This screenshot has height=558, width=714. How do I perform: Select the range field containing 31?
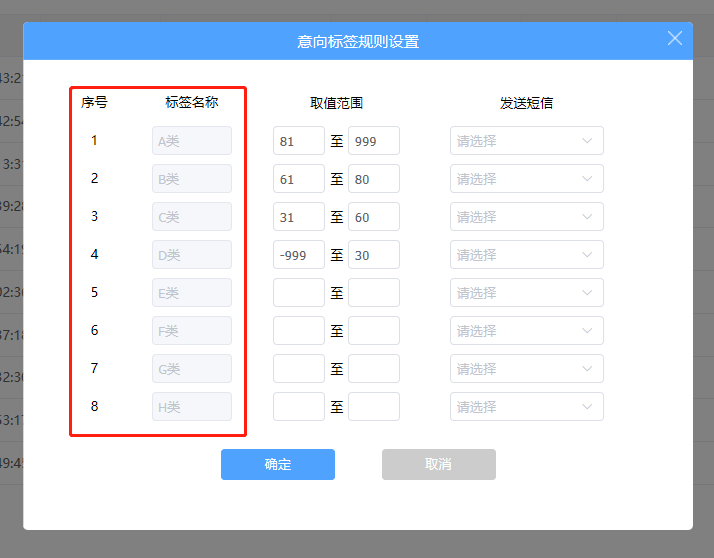tap(298, 217)
